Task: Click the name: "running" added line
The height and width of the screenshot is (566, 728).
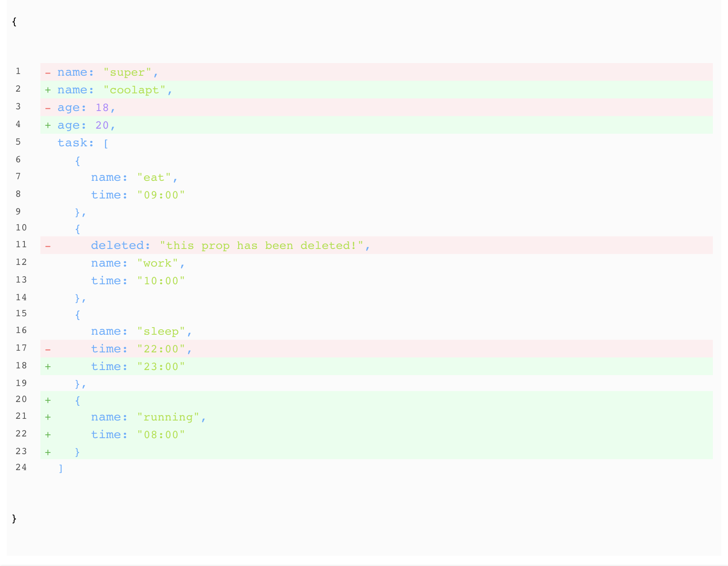Action: [x=376, y=417]
